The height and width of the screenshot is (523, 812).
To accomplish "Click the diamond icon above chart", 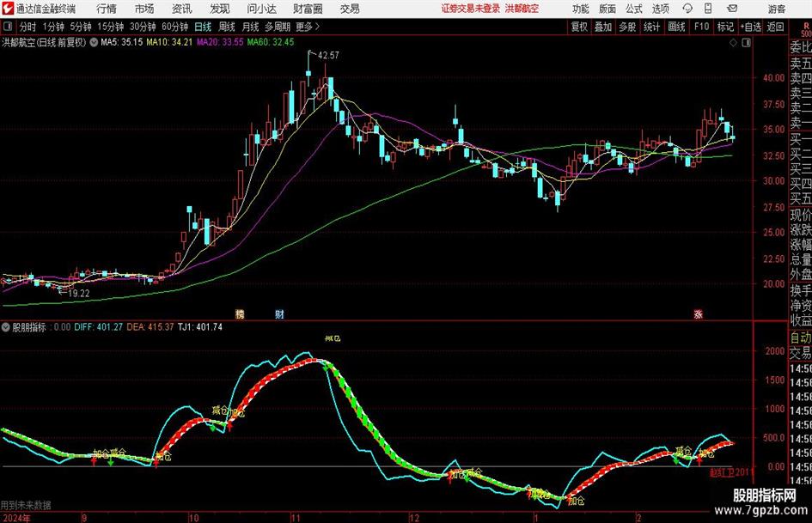I will [733, 43].
